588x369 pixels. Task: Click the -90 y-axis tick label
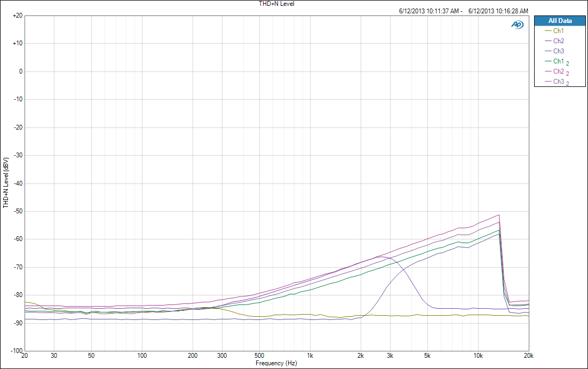point(18,323)
